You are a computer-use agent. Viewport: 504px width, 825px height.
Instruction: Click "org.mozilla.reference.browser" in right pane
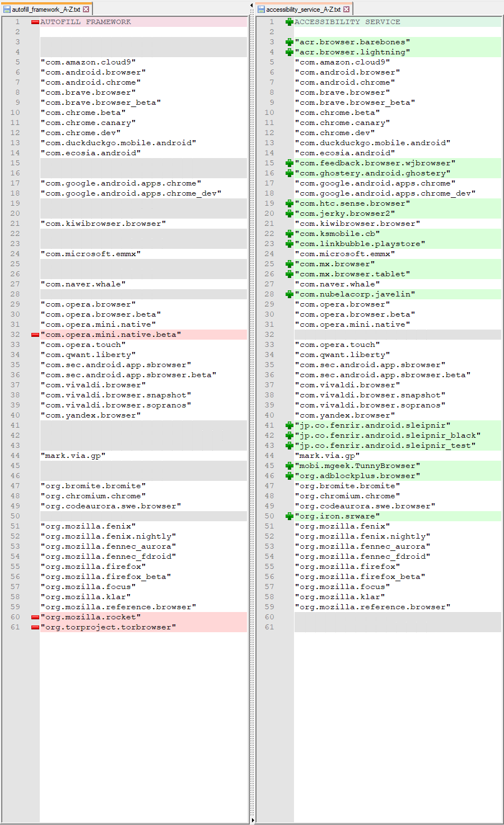(x=372, y=607)
